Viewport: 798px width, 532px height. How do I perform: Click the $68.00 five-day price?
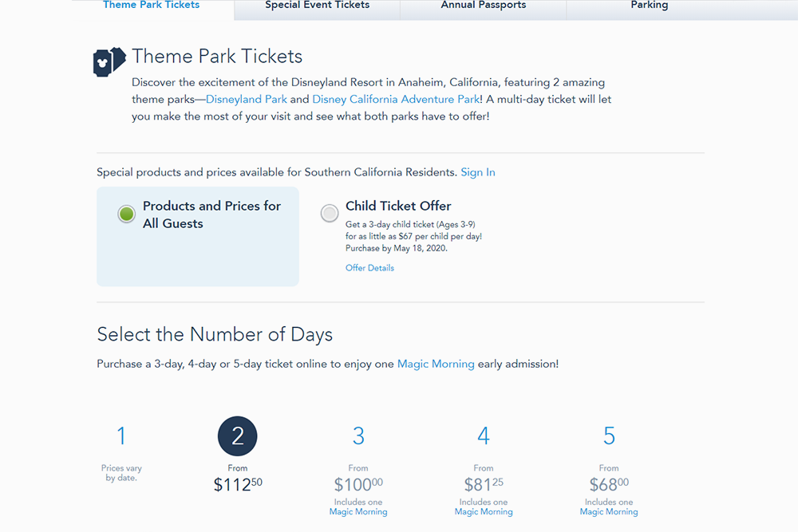pos(609,484)
